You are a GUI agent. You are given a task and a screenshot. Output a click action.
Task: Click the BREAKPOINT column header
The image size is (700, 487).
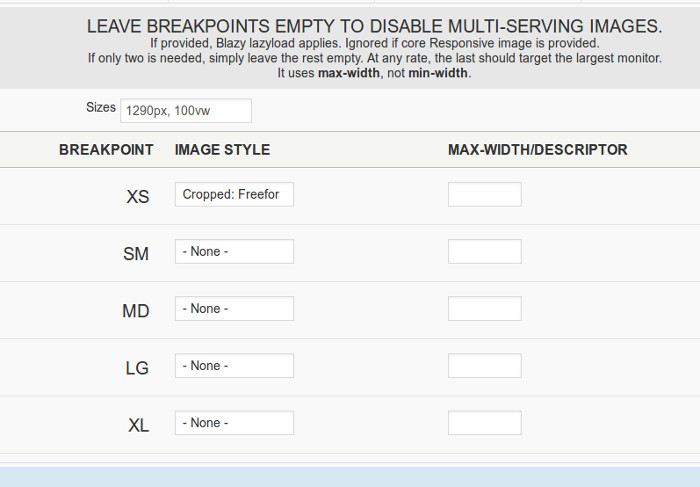pos(106,150)
